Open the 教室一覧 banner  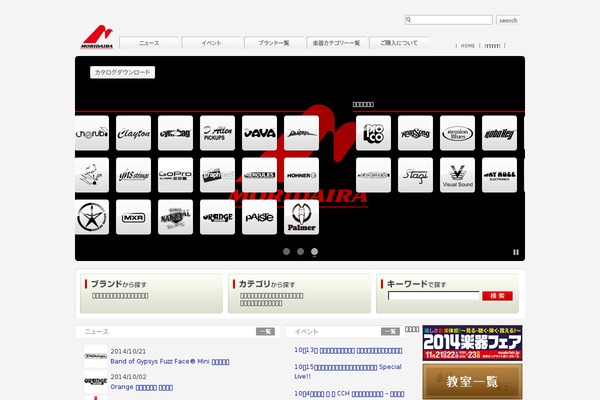tap(472, 382)
